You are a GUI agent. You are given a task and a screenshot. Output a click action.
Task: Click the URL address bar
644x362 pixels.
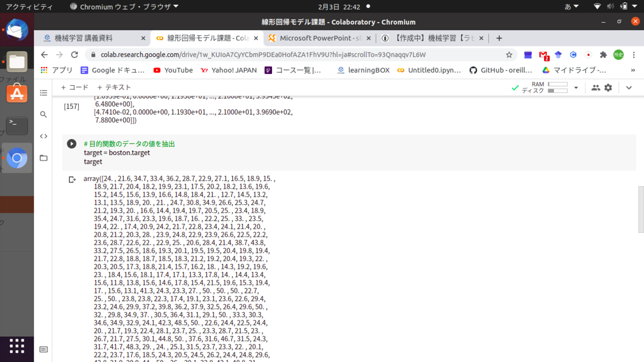(x=301, y=55)
